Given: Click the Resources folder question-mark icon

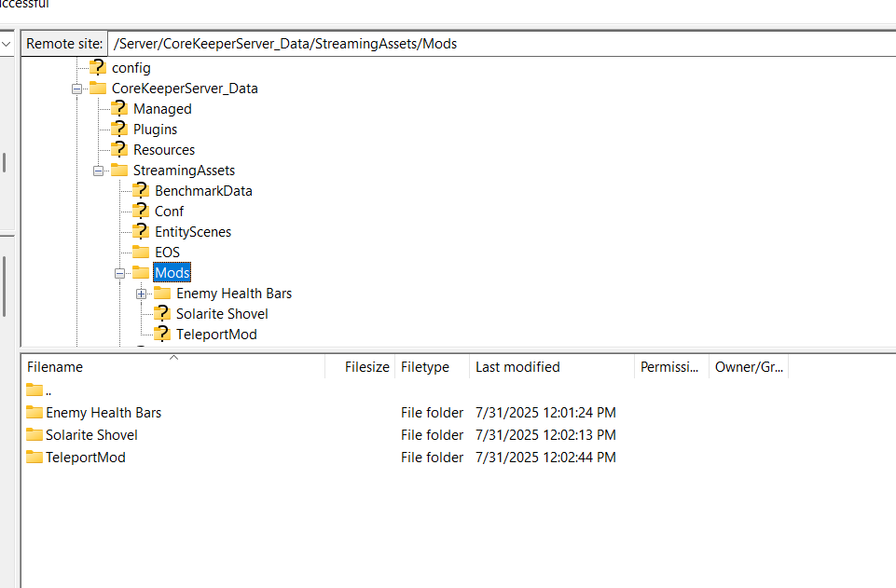Looking at the screenshot, I should [118, 150].
